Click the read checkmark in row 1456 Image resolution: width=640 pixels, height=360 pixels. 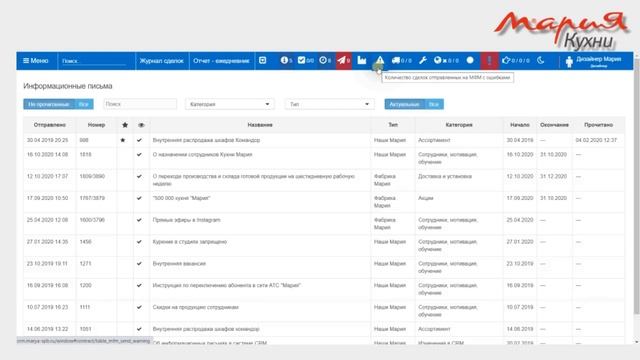139,242
